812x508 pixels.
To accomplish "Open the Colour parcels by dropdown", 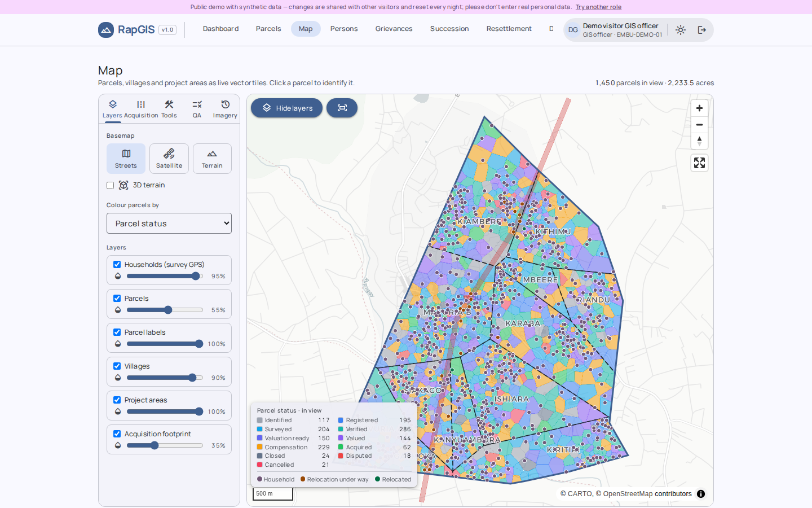I will 169,224.
